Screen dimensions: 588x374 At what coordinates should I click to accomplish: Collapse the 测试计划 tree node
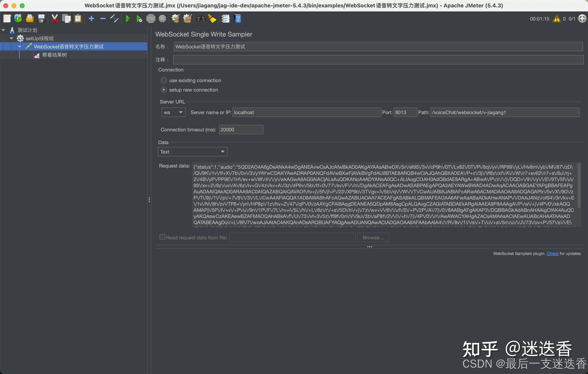3,30
